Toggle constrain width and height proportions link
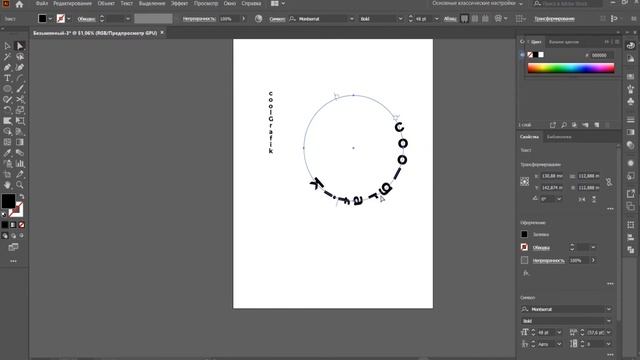 coord(609,182)
